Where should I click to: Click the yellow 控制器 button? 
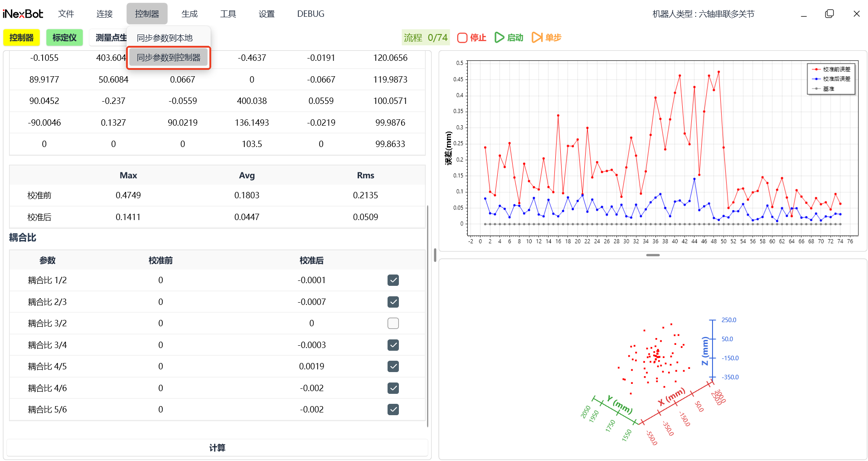22,38
